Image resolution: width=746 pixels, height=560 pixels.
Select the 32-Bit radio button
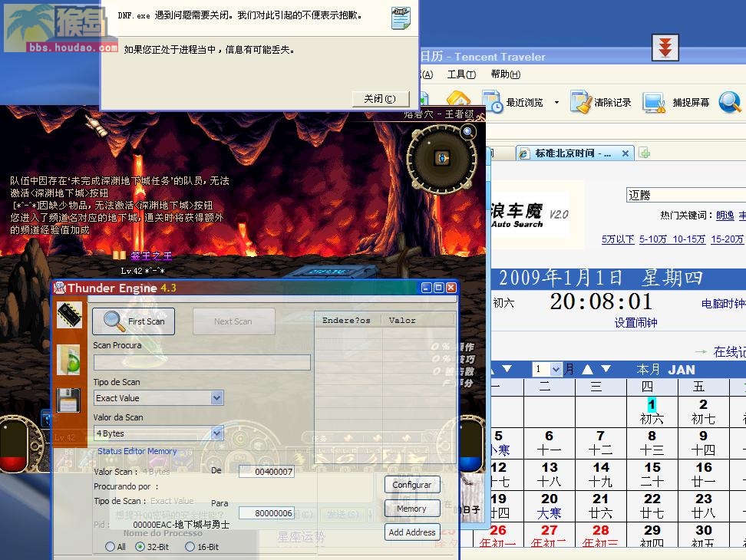[140, 547]
